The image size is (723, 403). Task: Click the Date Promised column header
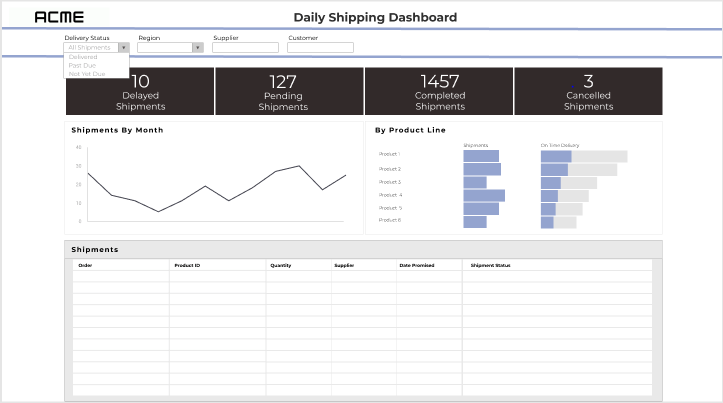[417, 265]
